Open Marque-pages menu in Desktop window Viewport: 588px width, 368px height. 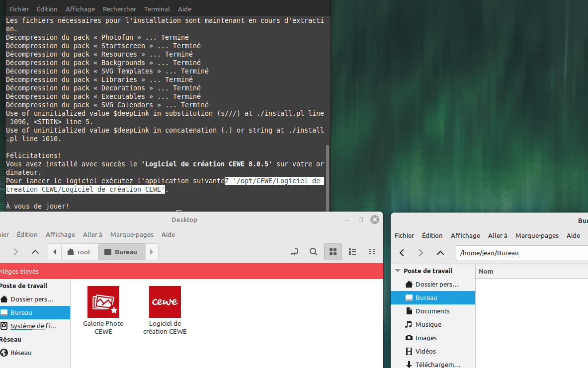132,234
